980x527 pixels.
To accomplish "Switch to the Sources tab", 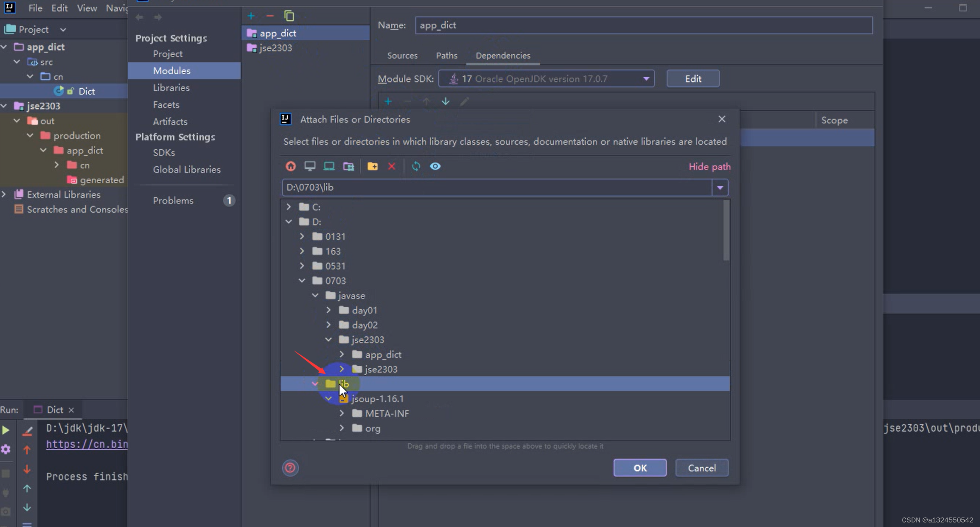I will tap(402, 56).
